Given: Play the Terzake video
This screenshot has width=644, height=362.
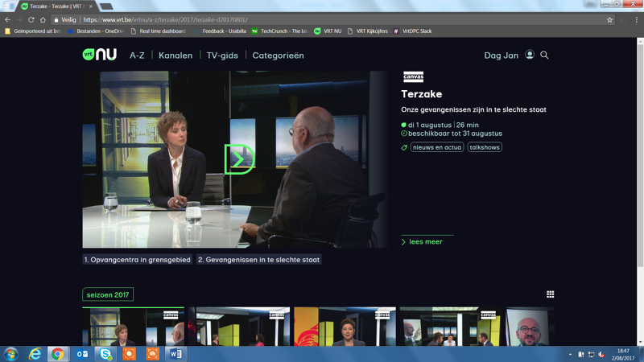Looking at the screenshot, I should (x=239, y=159).
